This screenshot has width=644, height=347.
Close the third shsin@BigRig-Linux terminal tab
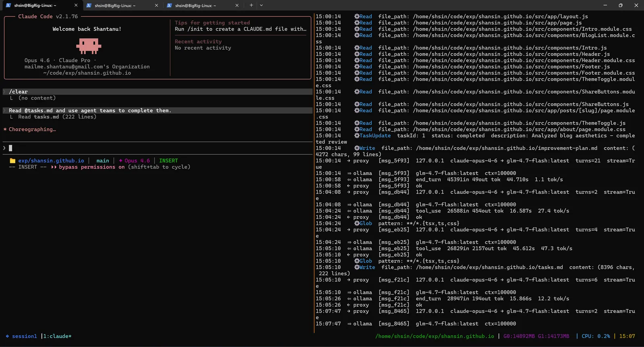pyautogui.click(x=237, y=5)
